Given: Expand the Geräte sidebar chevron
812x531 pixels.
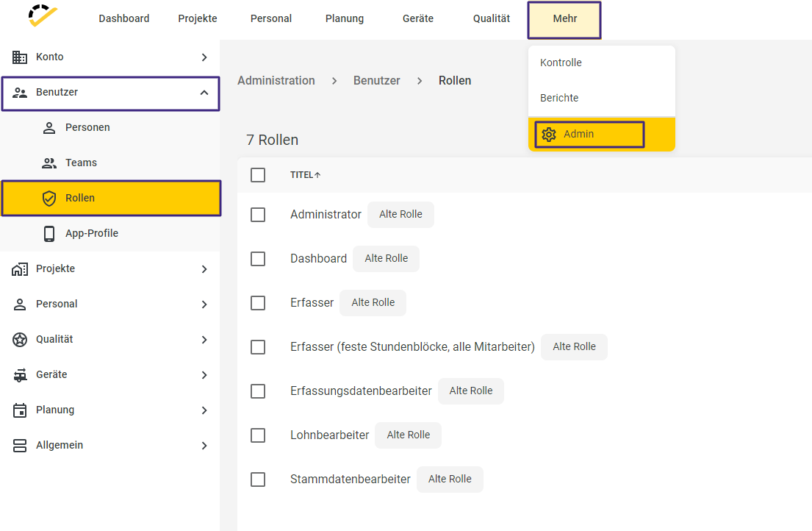Looking at the screenshot, I should point(204,375).
